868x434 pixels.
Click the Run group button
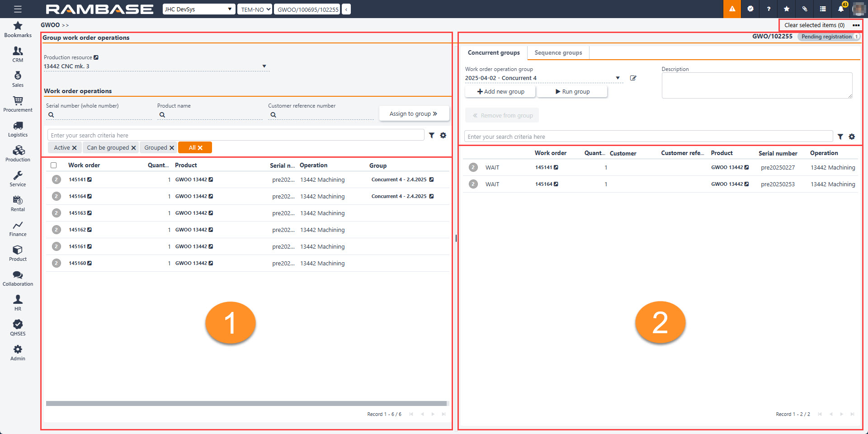572,91
